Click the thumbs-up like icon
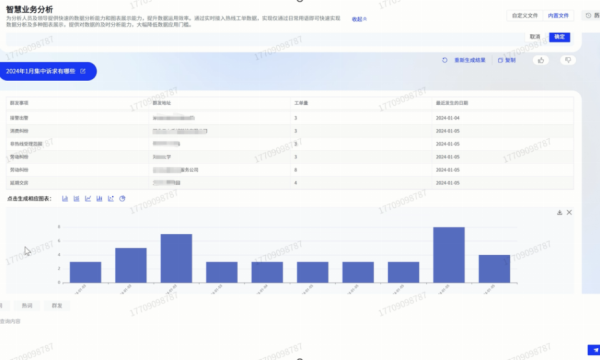This screenshot has height=360, width=600. 541,60
